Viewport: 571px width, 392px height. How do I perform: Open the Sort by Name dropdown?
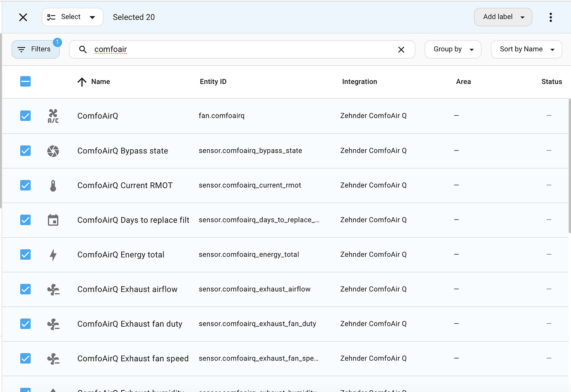(526, 49)
